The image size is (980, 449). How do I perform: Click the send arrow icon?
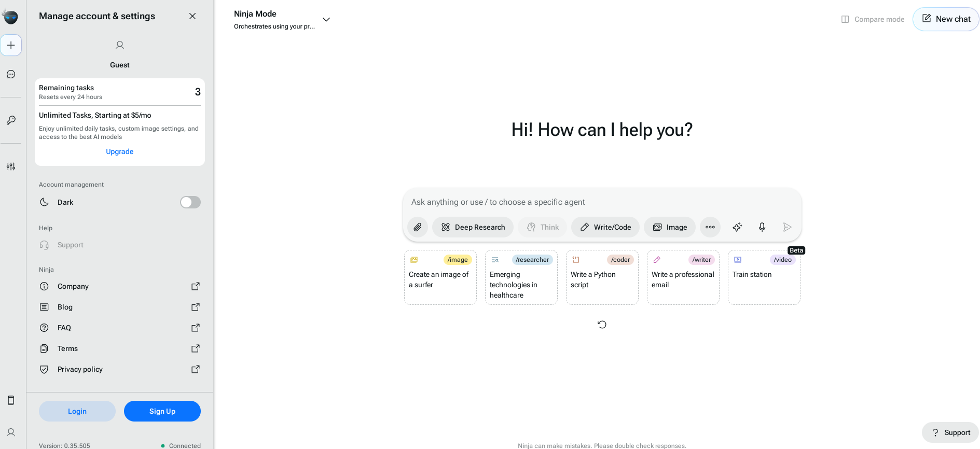coord(787,227)
